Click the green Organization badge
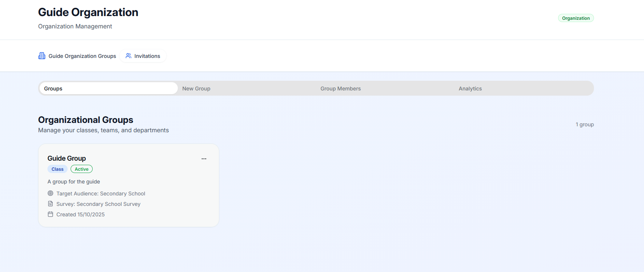Image resolution: width=644 pixels, height=272 pixels. pos(576,18)
